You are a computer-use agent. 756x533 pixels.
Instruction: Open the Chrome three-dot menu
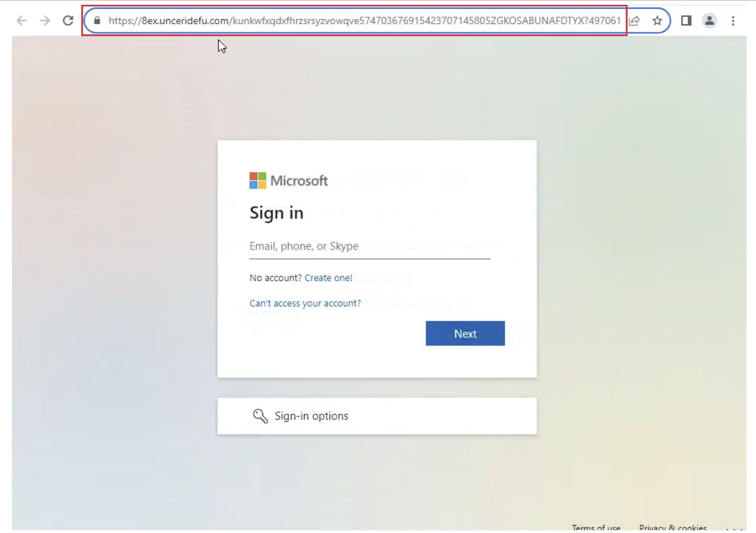tap(733, 20)
